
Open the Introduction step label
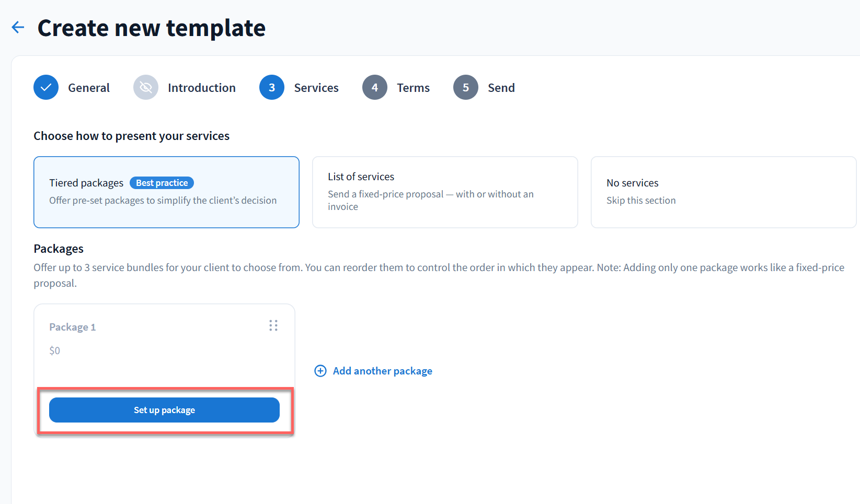pos(202,88)
